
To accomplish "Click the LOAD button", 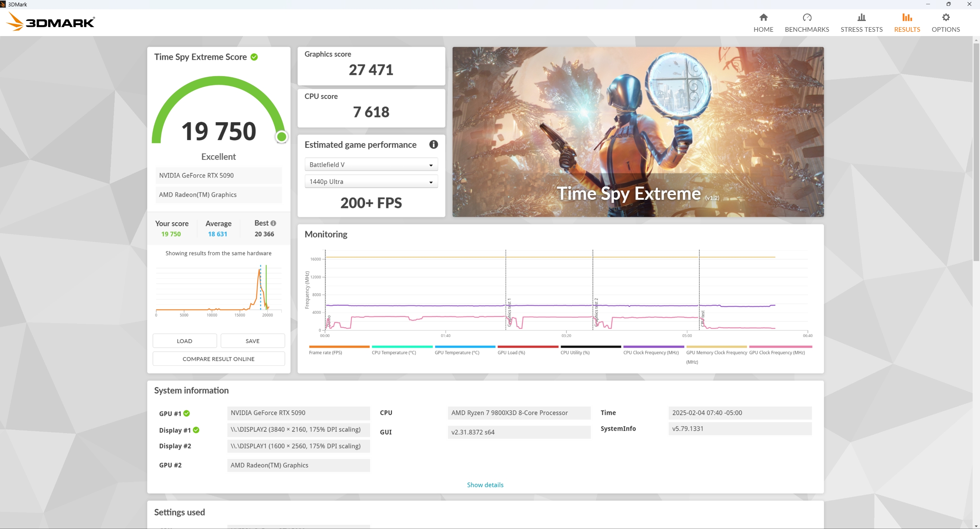I will 184,341.
